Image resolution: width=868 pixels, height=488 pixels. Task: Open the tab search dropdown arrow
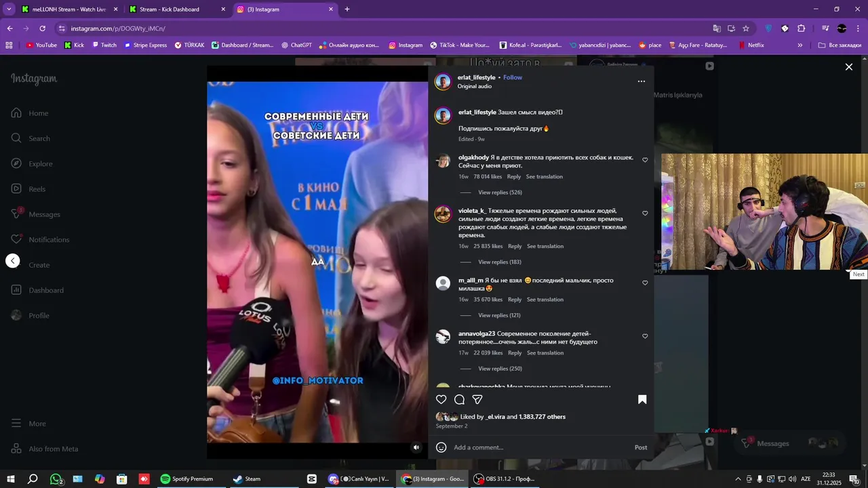(x=9, y=9)
